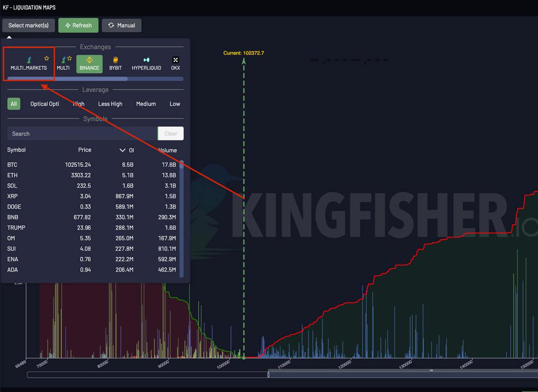Click the Refresh button's lightning icon
538x392 pixels.
pyautogui.click(x=68, y=26)
